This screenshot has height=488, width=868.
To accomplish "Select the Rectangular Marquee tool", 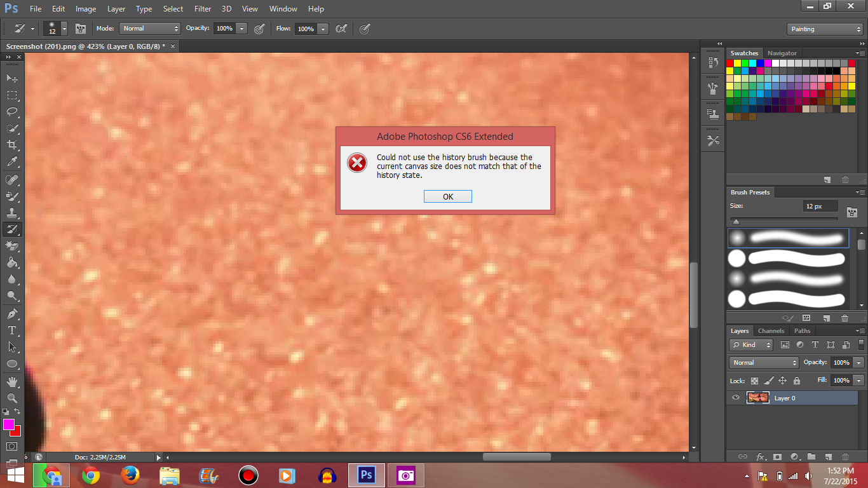I will [12, 95].
